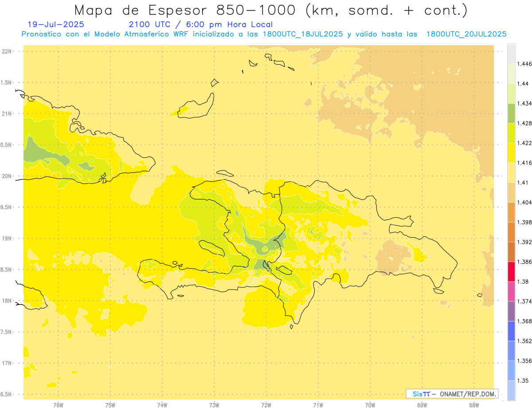The image size is (532, 411).
Task: Pick the pink 1.374–1.38 legend swatch
Action: coord(511,291)
